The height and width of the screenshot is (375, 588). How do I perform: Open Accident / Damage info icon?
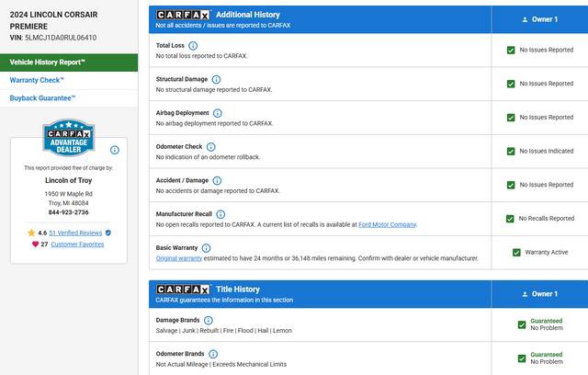click(x=217, y=180)
